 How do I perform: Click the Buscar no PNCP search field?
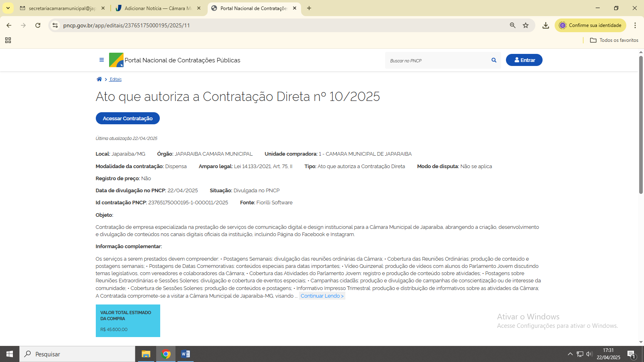(x=437, y=61)
